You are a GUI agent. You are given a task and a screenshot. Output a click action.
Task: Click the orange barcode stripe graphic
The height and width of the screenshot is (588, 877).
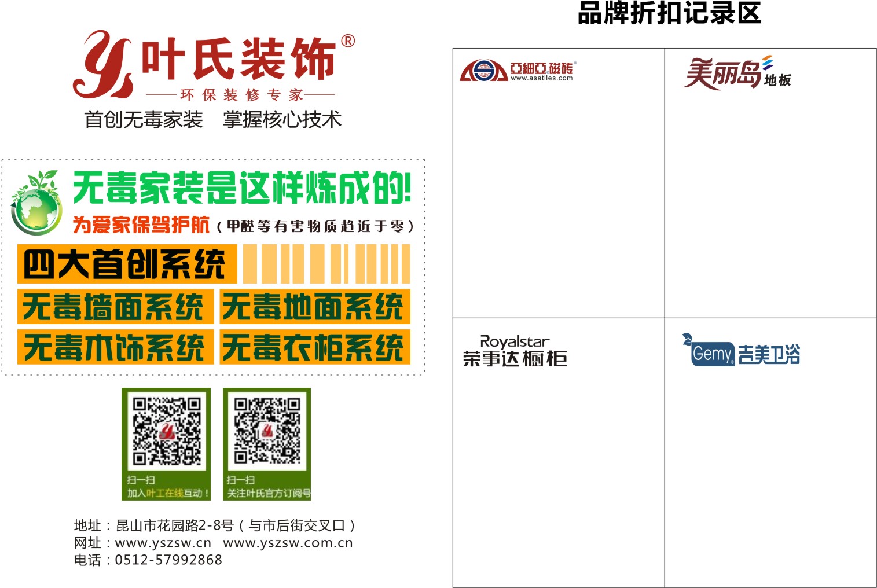tap(326, 264)
